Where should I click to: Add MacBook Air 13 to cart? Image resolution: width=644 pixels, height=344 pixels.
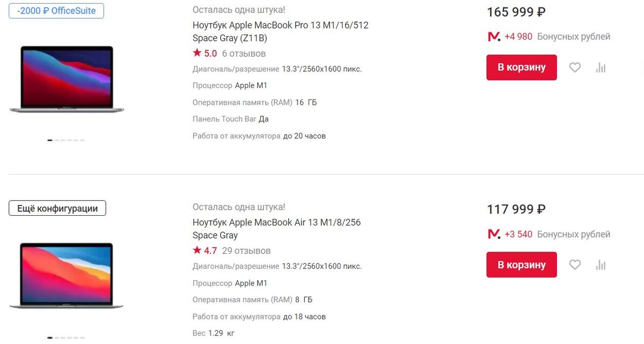pos(522,265)
